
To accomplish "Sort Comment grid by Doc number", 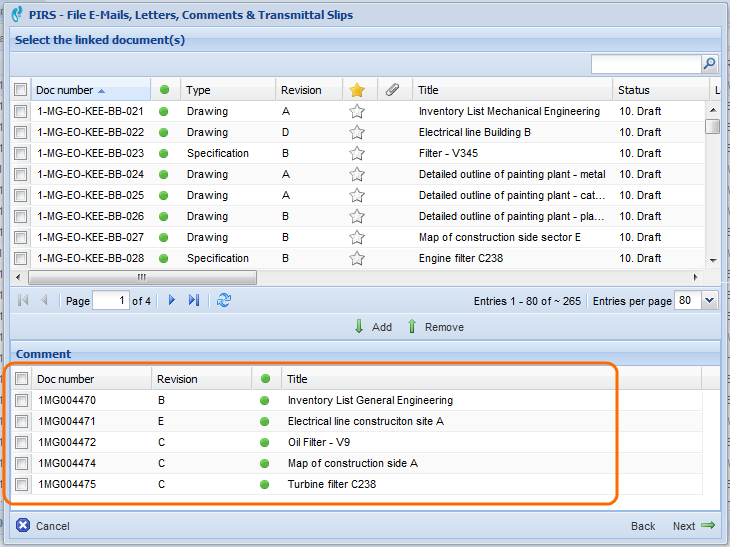I will point(92,379).
